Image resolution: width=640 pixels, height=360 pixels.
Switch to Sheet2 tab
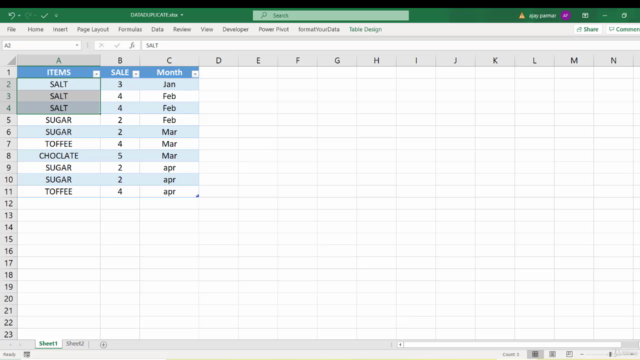tap(75, 344)
